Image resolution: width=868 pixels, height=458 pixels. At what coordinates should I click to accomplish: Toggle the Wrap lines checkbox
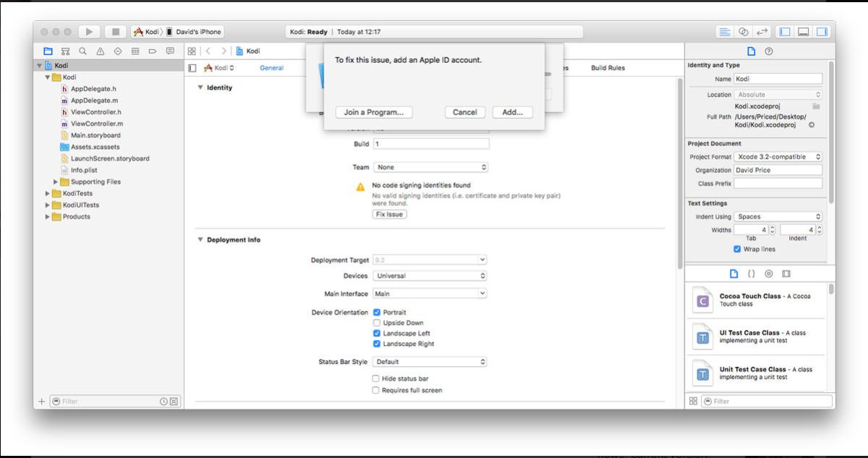[x=737, y=249]
